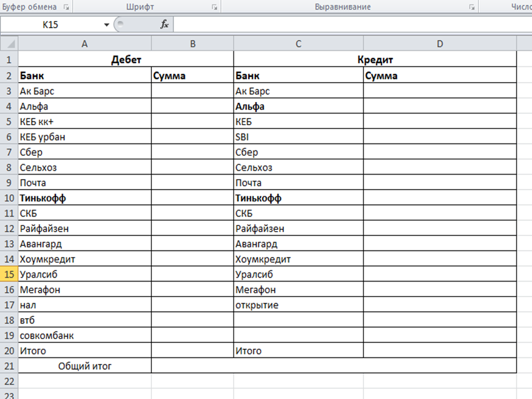This screenshot has height=399, width=532.
Task: Select cell Почта in column A
Action: (x=84, y=182)
